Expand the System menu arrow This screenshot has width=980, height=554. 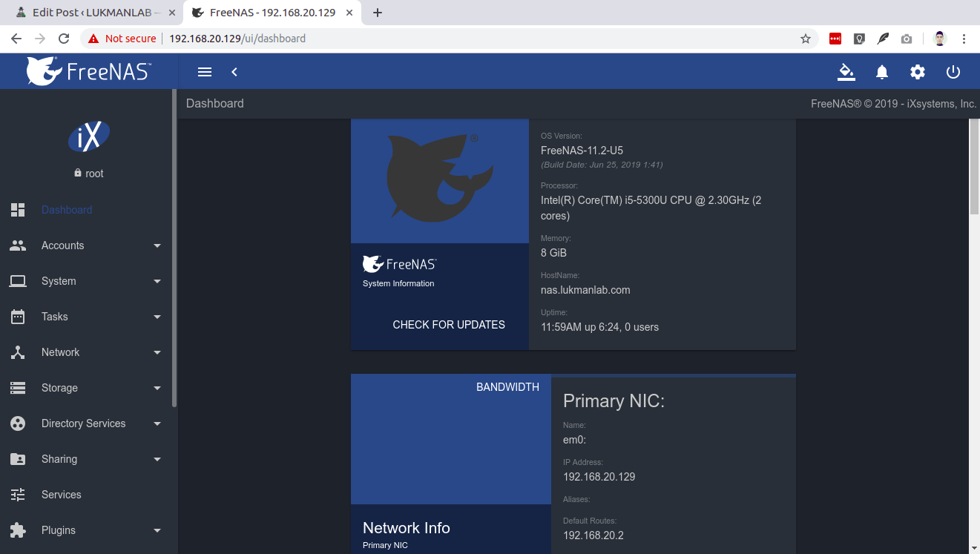click(157, 281)
